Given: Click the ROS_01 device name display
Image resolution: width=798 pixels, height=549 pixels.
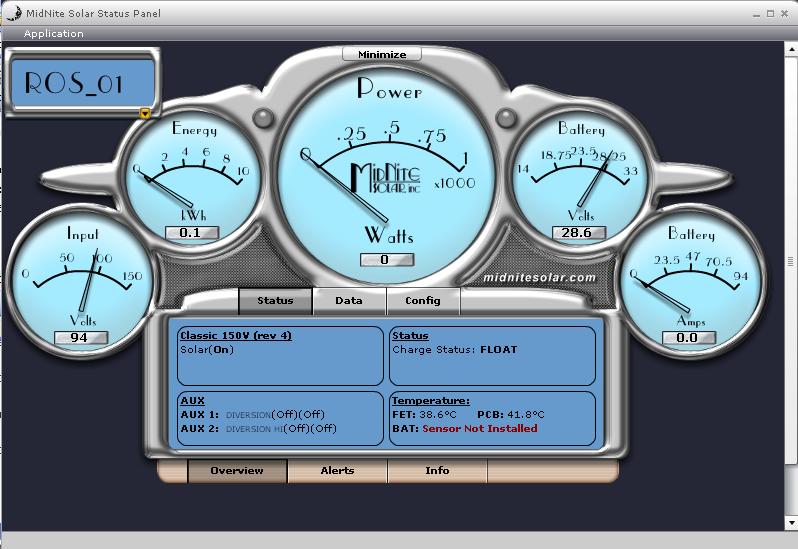Looking at the screenshot, I should [x=82, y=83].
